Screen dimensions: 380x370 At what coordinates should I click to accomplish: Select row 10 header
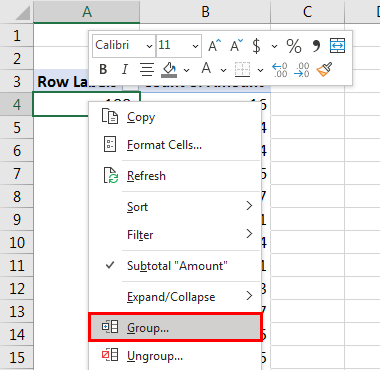tap(17, 242)
